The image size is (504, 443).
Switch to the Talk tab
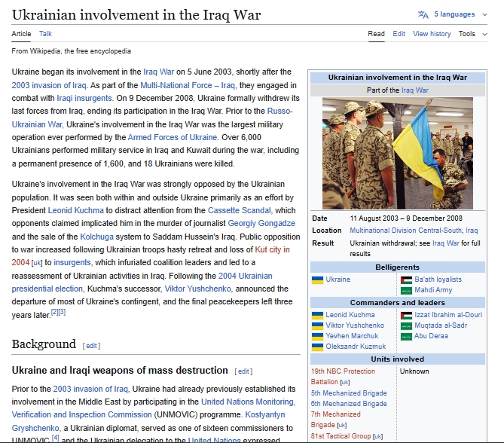[x=45, y=34]
